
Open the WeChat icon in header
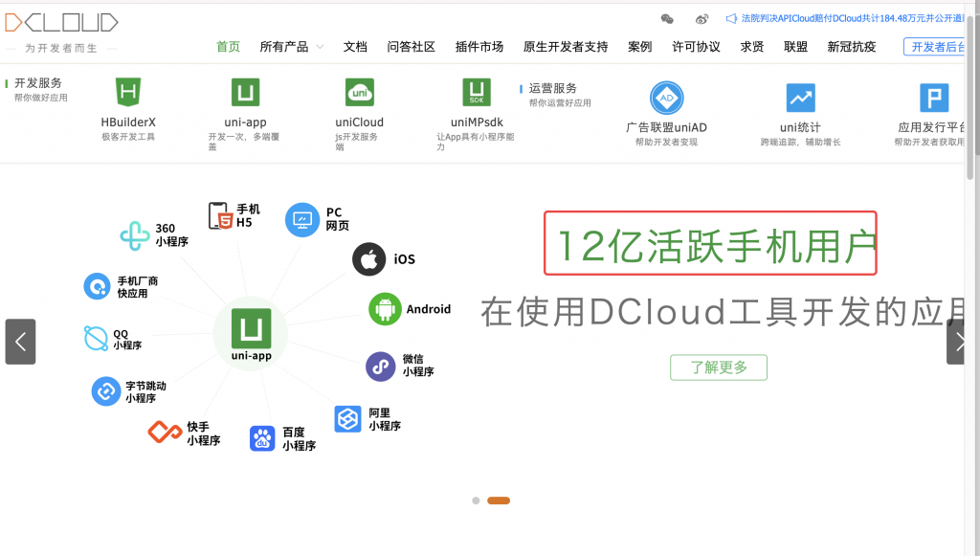667,19
